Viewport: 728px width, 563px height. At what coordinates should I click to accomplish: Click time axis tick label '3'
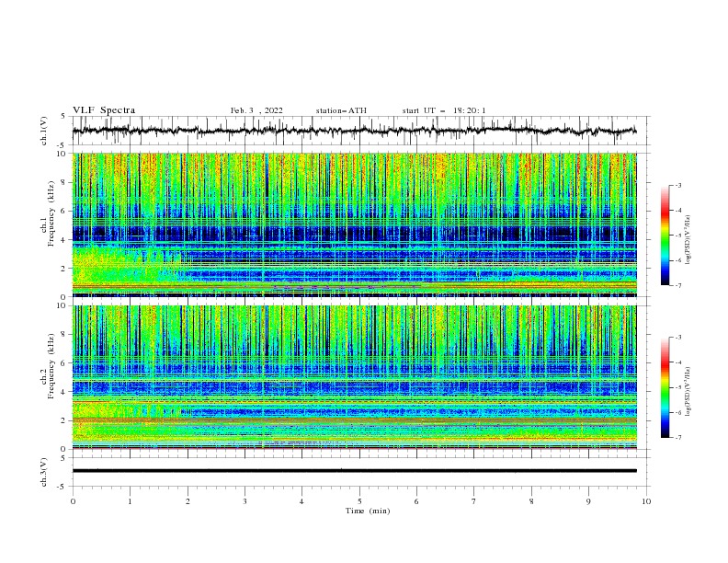pos(245,501)
